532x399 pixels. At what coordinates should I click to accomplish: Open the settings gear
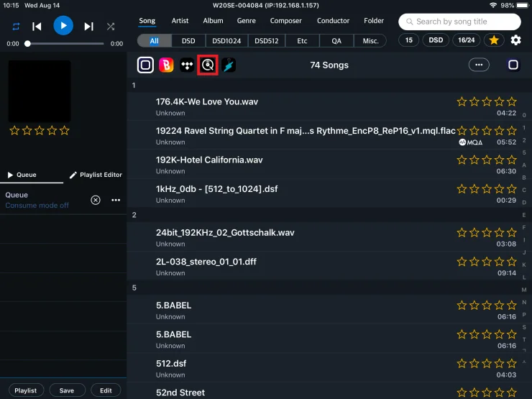coord(515,40)
